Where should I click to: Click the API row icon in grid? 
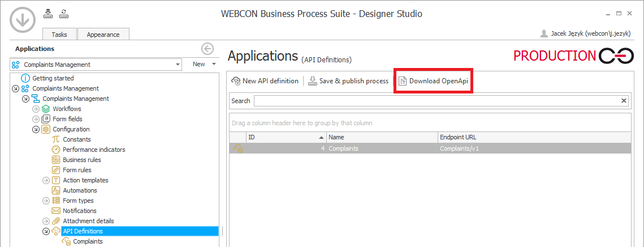[238, 148]
